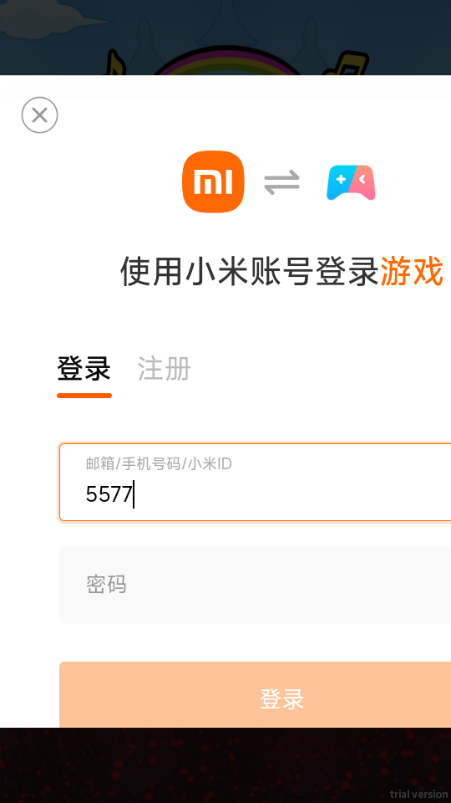Close the Xiaomi login dialog
This screenshot has width=451, height=803.
click(x=39, y=115)
